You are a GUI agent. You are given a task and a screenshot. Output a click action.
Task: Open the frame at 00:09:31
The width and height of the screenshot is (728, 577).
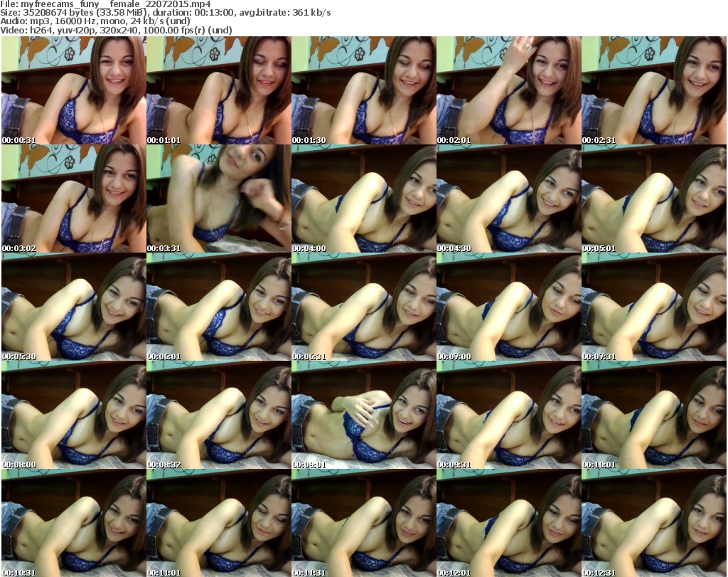509,415
